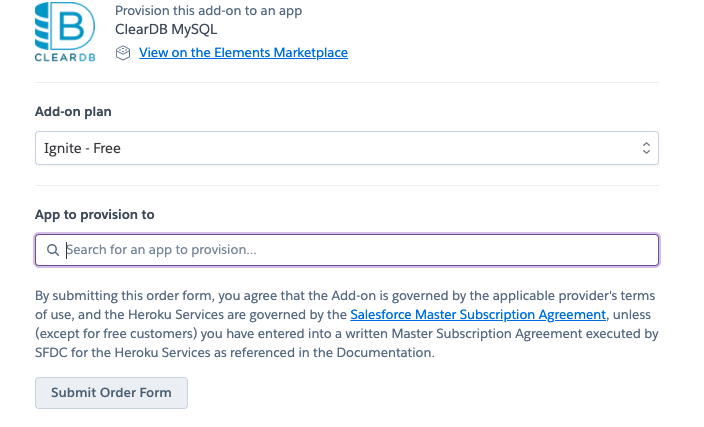The width and height of the screenshot is (704, 427).
Task: Click the 'SFDC for the Heroku Services' text
Action: coord(122,353)
